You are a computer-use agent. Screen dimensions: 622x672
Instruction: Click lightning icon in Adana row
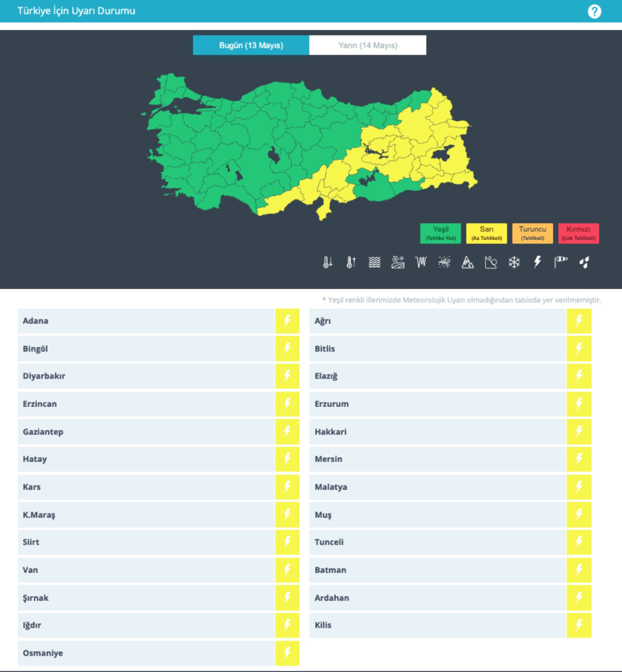[287, 321]
